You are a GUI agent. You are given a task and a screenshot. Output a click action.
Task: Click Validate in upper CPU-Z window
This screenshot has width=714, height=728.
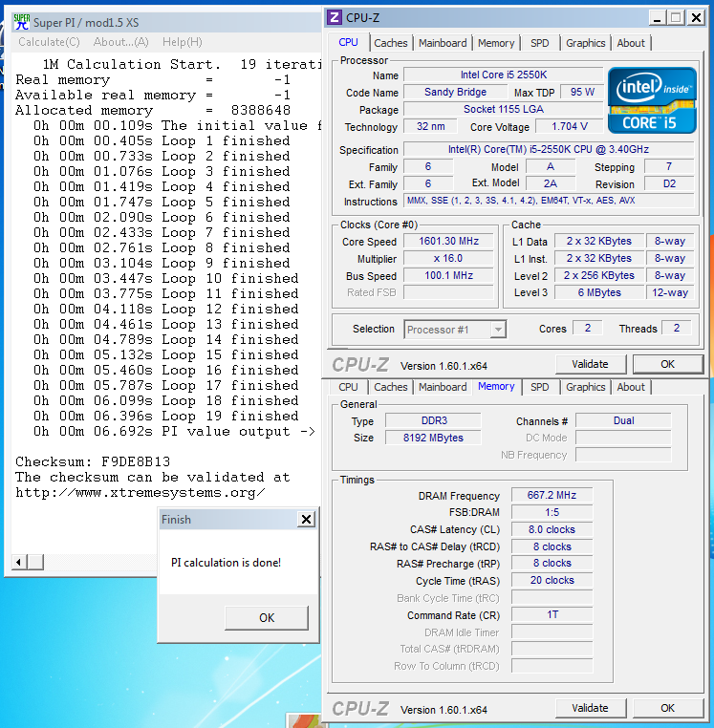590,364
